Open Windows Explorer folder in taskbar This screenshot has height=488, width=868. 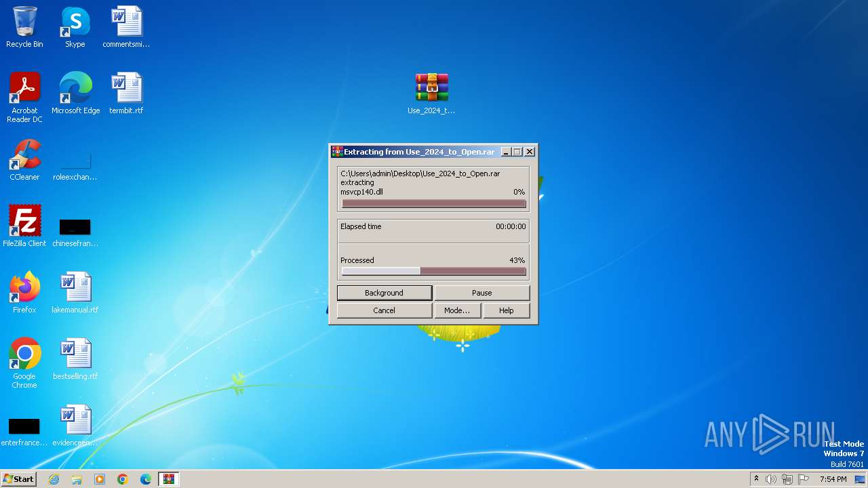(x=77, y=479)
